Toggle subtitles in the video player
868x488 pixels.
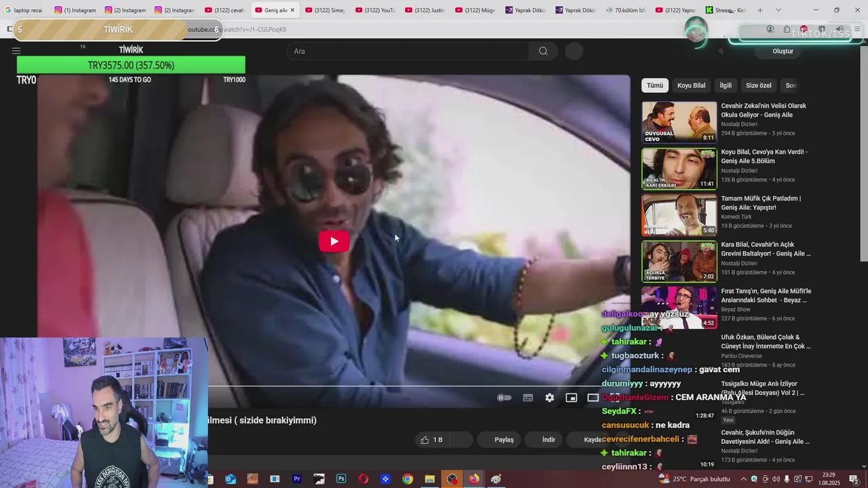coord(528,398)
